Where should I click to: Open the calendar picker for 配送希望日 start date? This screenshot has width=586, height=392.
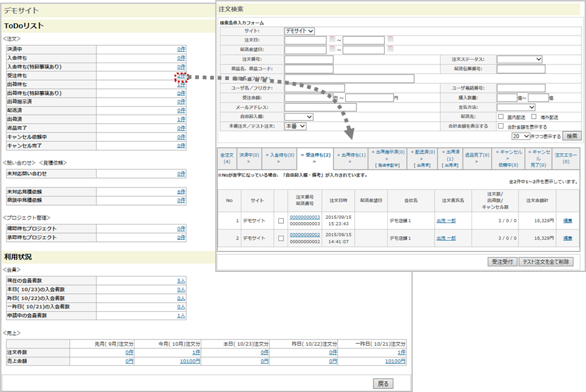pyautogui.click(x=332, y=49)
